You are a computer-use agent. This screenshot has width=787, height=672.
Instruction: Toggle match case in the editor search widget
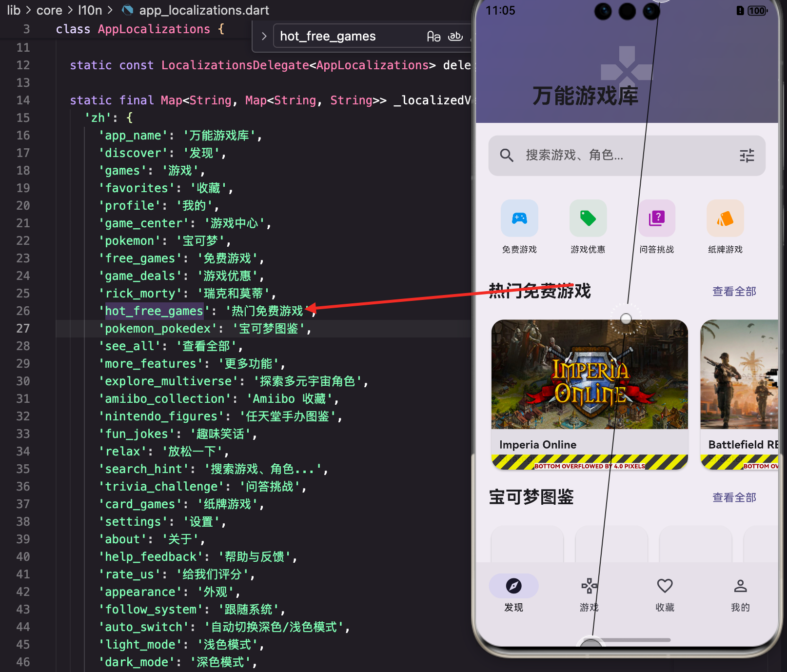click(x=433, y=36)
